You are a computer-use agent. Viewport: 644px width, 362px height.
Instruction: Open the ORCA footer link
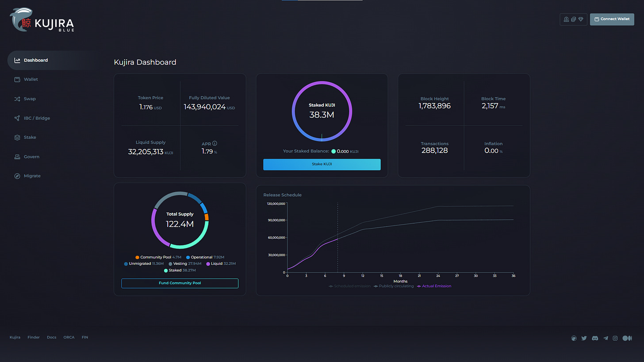point(69,337)
